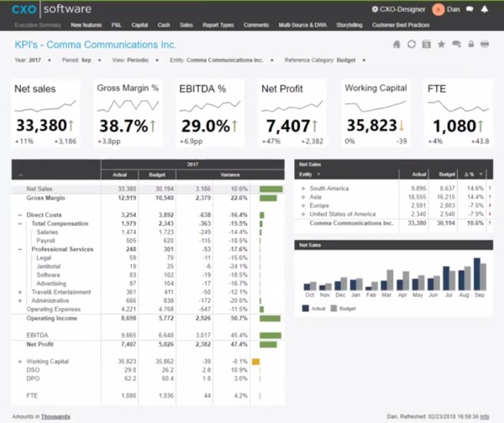Mark report as favorite with star icon
This screenshot has height=423, width=504.
(441, 44)
